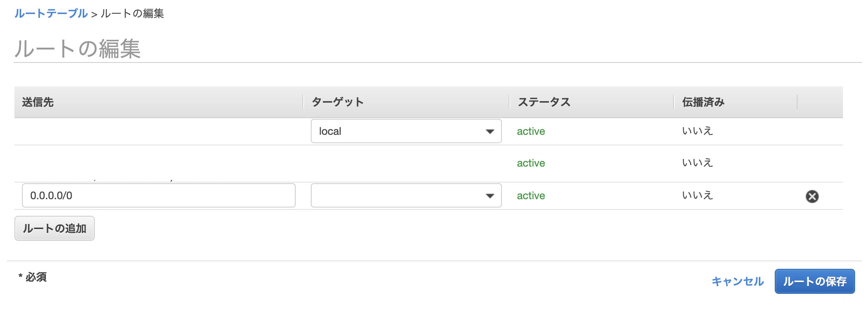Image resolution: width=868 pixels, height=312 pixels.
Task: Click the 0.0.0.0/0 destination input field
Action: click(158, 195)
